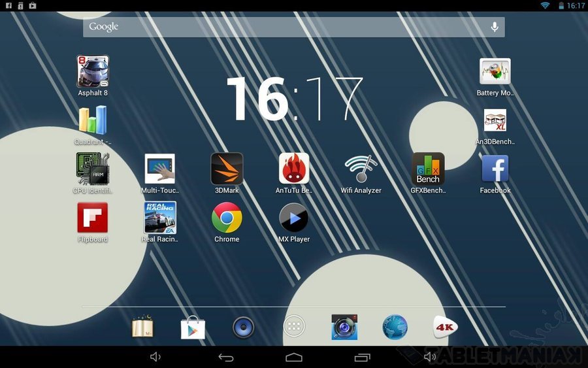588x368 pixels.
Task: Tap the battery indicator in status bar
Action: coord(561,6)
